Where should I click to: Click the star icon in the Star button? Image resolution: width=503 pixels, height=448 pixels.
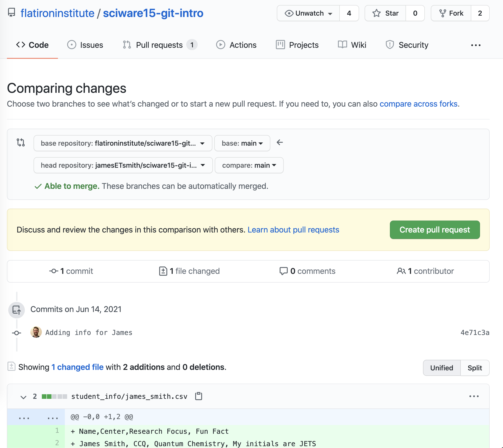coord(376,13)
